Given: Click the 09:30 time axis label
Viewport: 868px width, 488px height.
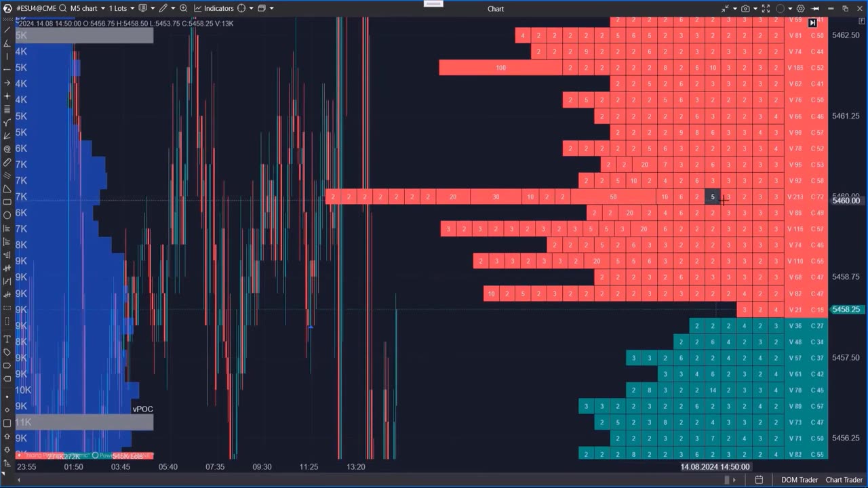Looking at the screenshot, I should 262,467.
